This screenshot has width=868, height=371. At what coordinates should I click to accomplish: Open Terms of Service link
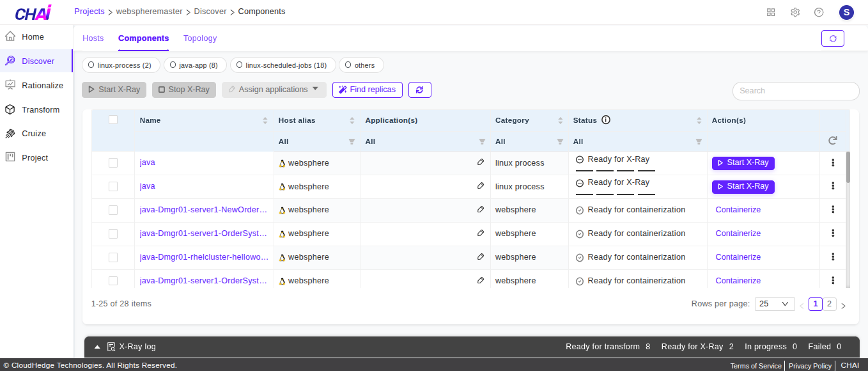click(x=756, y=366)
